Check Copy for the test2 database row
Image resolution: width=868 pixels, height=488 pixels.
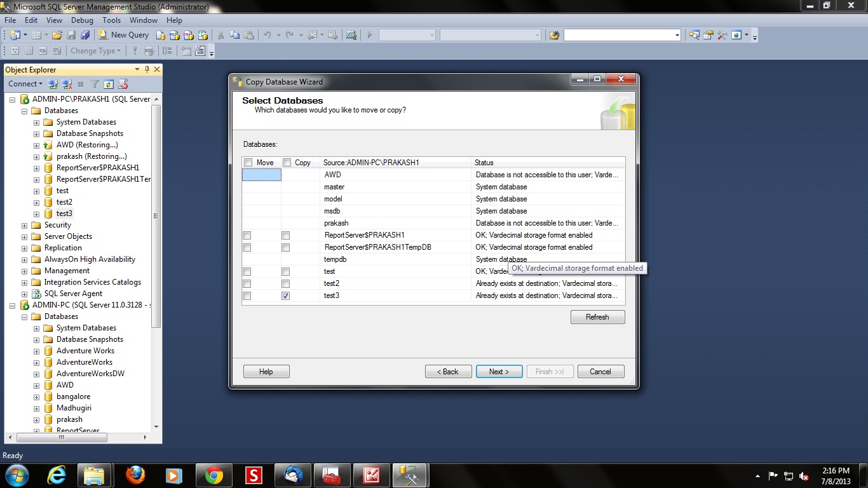(285, 284)
